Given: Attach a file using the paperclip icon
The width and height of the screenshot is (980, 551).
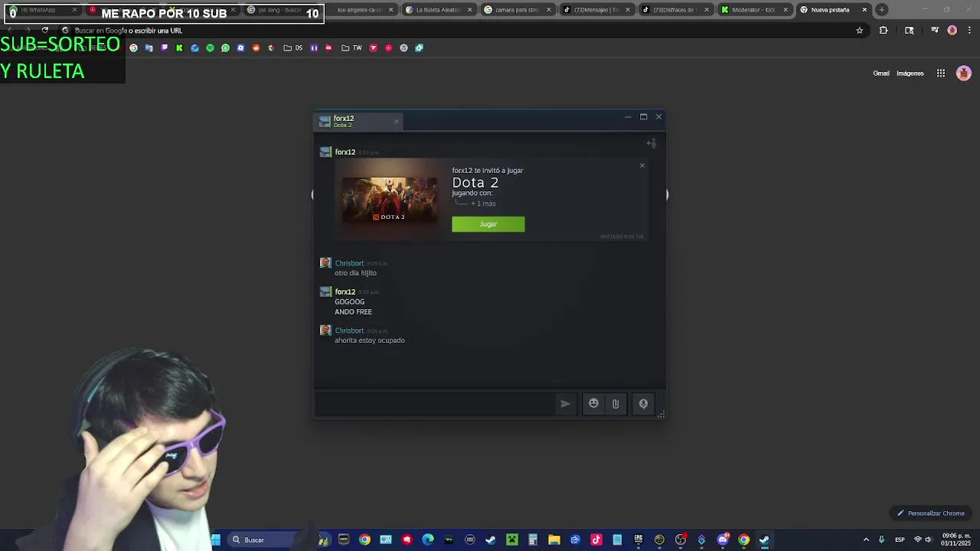Looking at the screenshot, I should click(x=616, y=404).
